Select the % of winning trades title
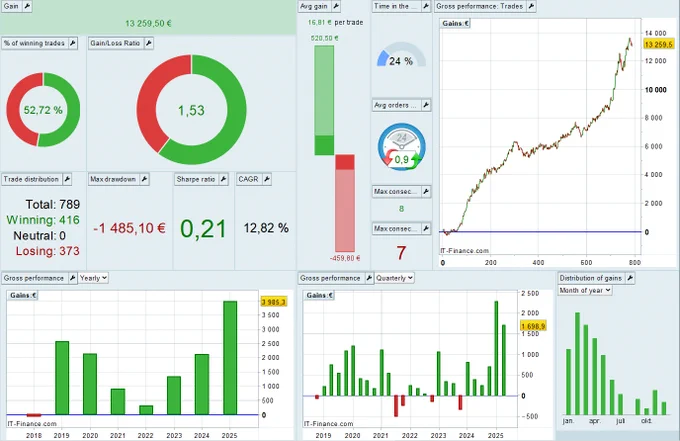This screenshot has height=441, width=680. pos(34,43)
